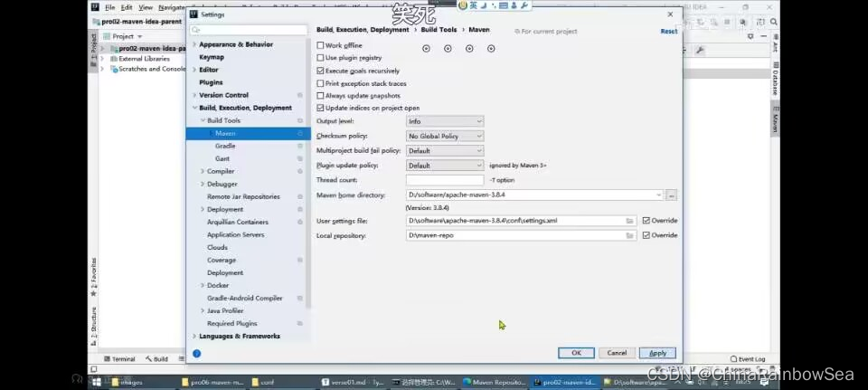Expand the Debugger settings node
The image size is (868, 390).
click(x=202, y=185)
